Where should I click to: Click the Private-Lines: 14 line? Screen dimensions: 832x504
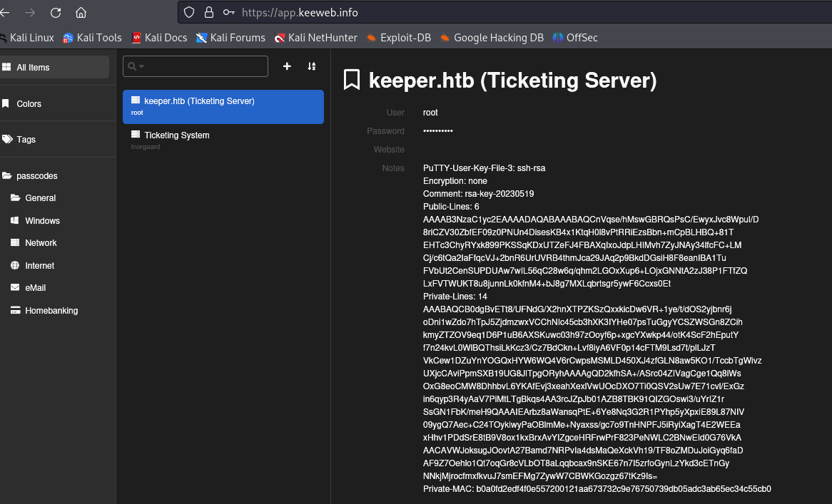click(x=455, y=297)
